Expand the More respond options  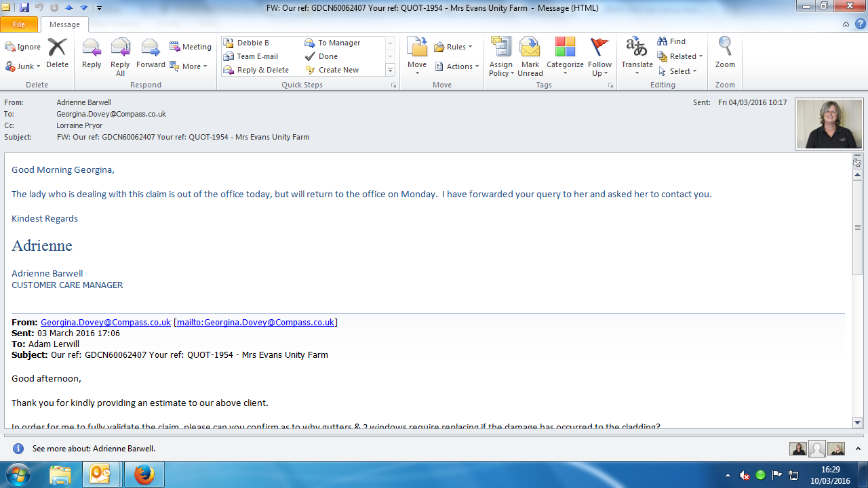pyautogui.click(x=189, y=66)
